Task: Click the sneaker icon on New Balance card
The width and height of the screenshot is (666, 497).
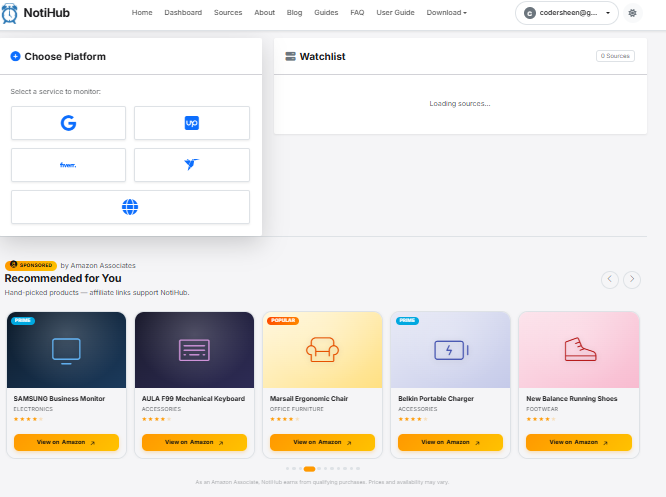Action: pos(580,349)
